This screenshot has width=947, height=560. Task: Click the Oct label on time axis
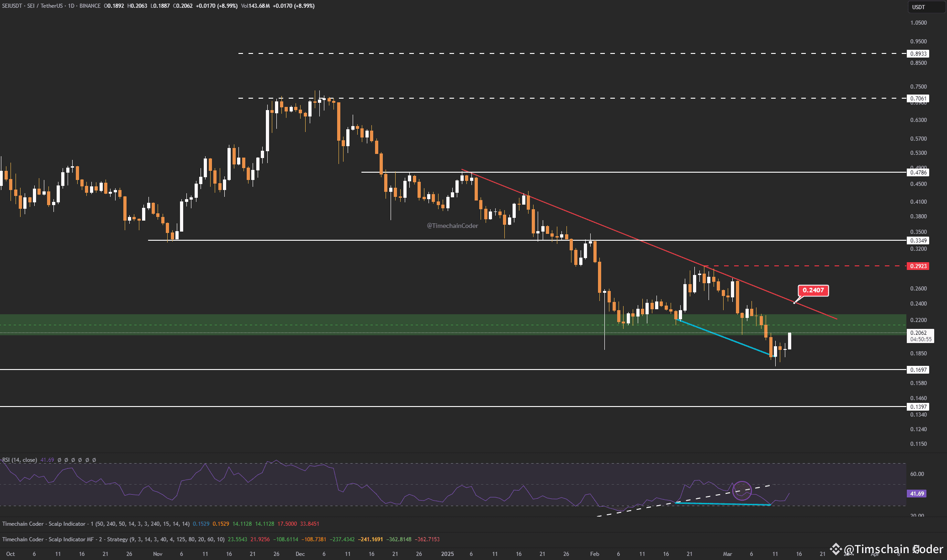(11, 554)
